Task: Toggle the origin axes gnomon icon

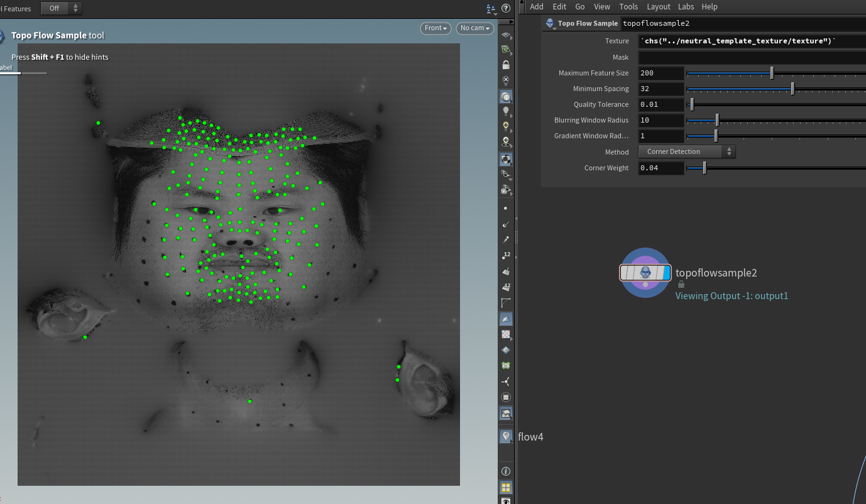Action: point(506,381)
